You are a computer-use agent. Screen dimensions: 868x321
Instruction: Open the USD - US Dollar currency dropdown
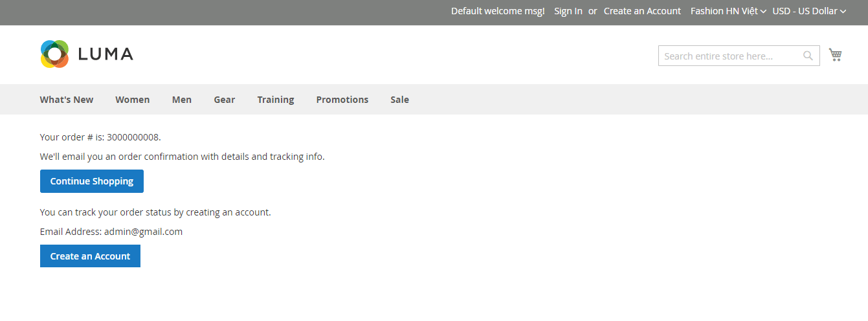pos(809,11)
